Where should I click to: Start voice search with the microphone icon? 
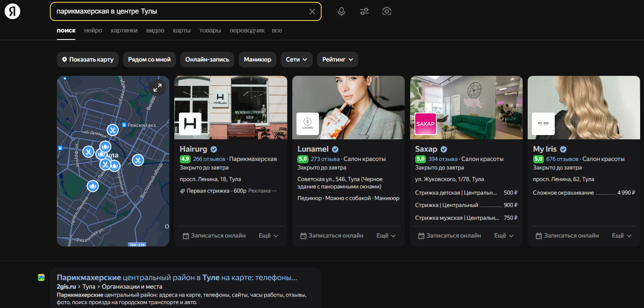(341, 12)
